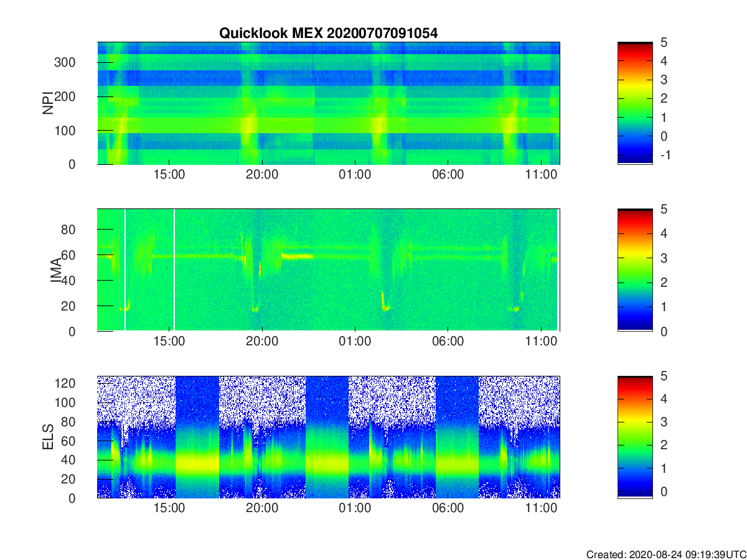This screenshot has height=560, width=747.
Task: Select the NPI y-axis label
Action: tap(47, 103)
